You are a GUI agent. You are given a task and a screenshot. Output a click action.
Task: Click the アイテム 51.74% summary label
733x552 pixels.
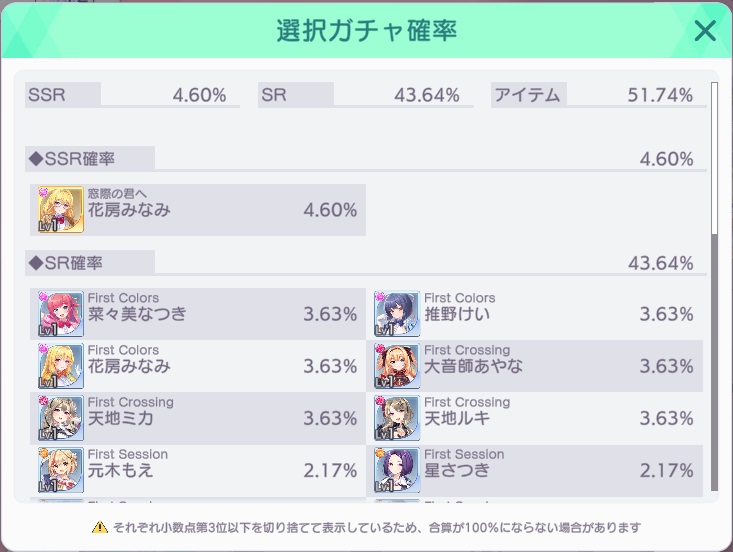coord(598,95)
